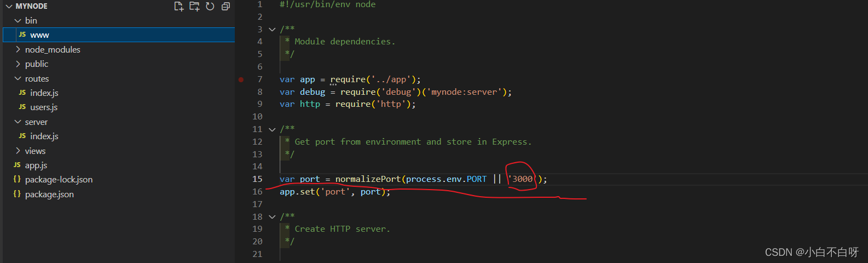Click normalizePort function call on line 15
The image size is (868, 263).
(368, 179)
